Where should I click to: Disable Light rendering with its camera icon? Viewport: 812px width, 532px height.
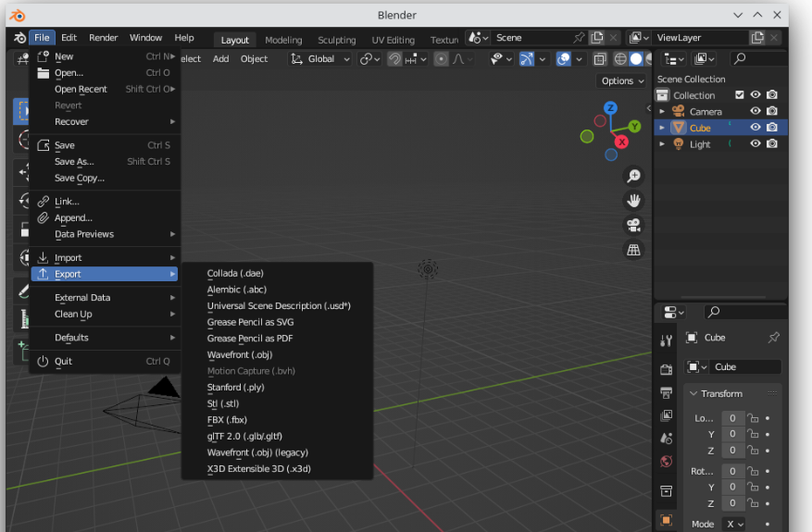click(x=771, y=144)
